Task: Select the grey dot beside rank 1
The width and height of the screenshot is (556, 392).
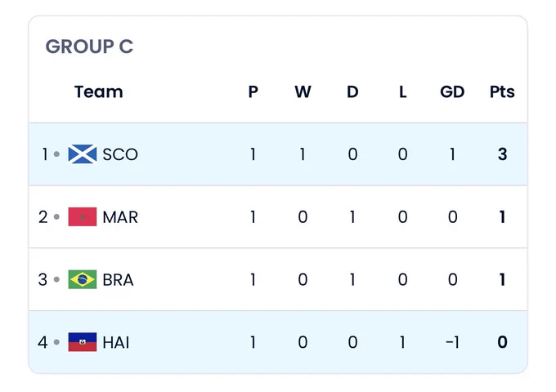Action: click(x=56, y=154)
